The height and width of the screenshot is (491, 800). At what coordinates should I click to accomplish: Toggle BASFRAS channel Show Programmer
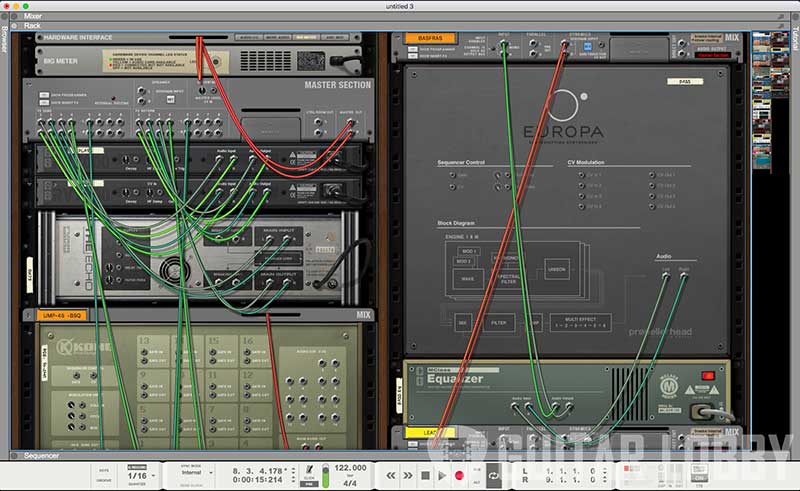pos(412,49)
